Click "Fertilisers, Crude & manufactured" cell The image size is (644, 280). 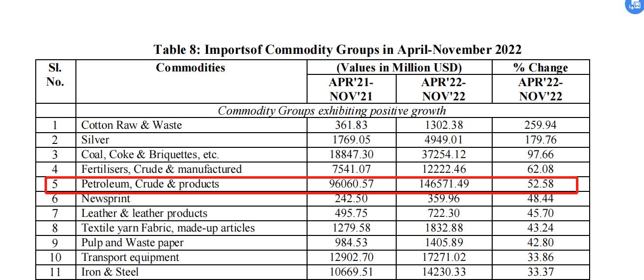click(161, 169)
